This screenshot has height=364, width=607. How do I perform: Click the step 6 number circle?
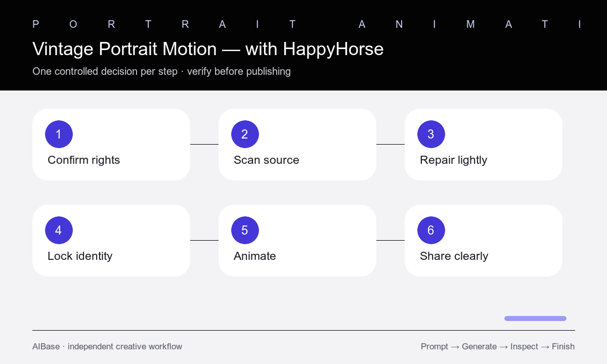[431, 231]
